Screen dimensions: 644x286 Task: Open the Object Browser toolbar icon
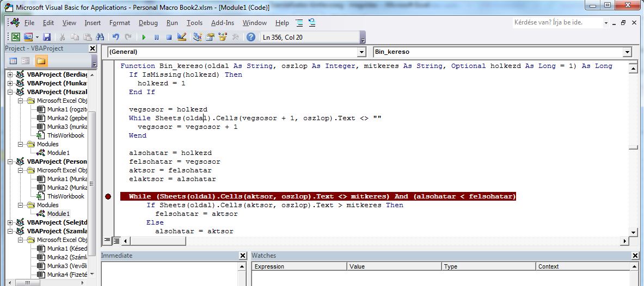click(x=223, y=37)
